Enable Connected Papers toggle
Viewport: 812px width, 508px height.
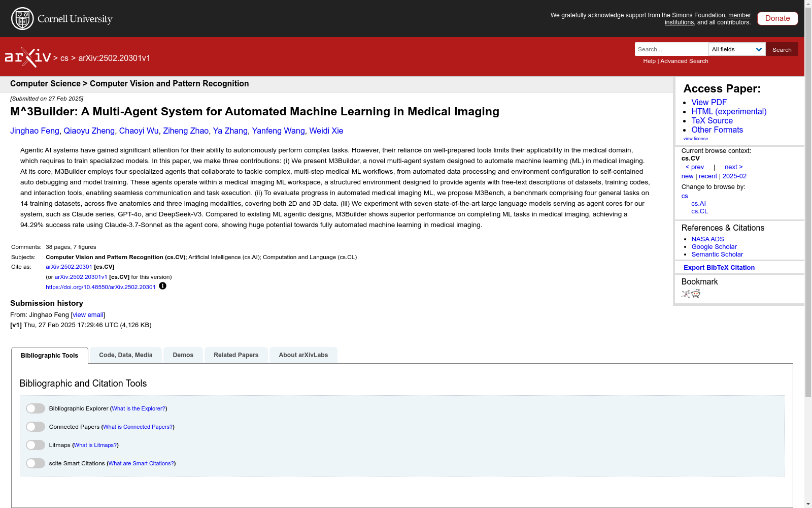(x=36, y=427)
